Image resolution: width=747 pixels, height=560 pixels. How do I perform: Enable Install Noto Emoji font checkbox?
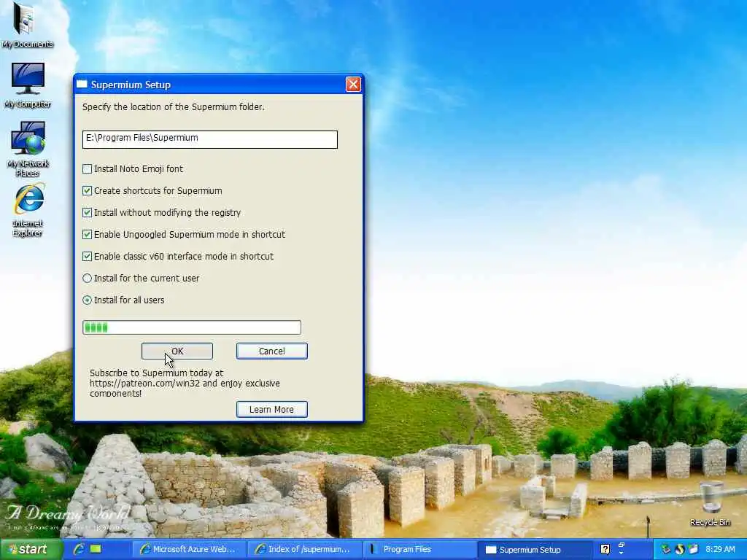[88, 168]
